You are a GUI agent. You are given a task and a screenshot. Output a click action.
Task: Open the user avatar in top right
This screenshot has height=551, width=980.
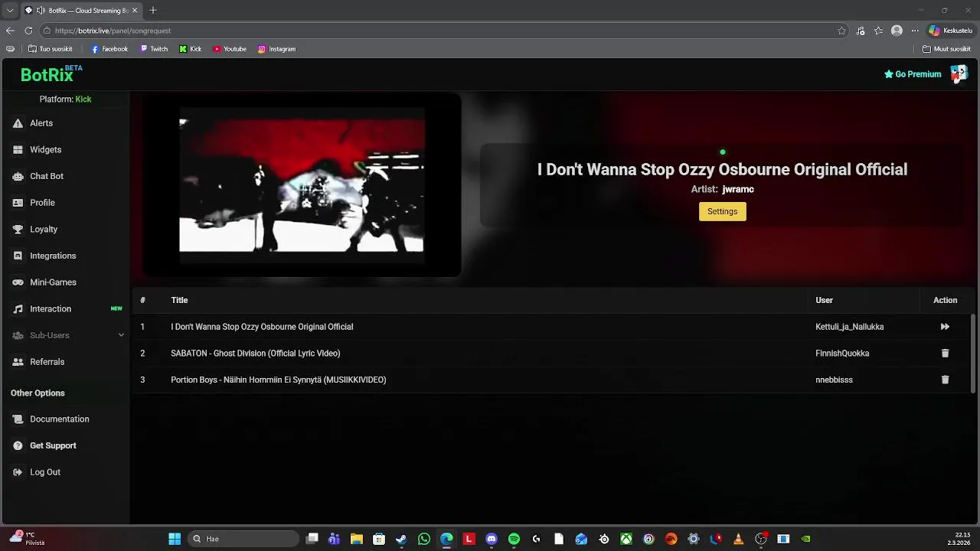point(959,74)
